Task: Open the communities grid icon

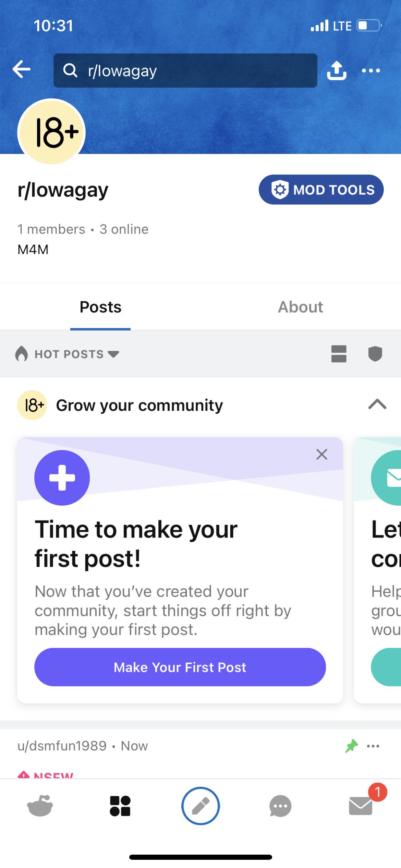Action: pyautogui.click(x=120, y=806)
